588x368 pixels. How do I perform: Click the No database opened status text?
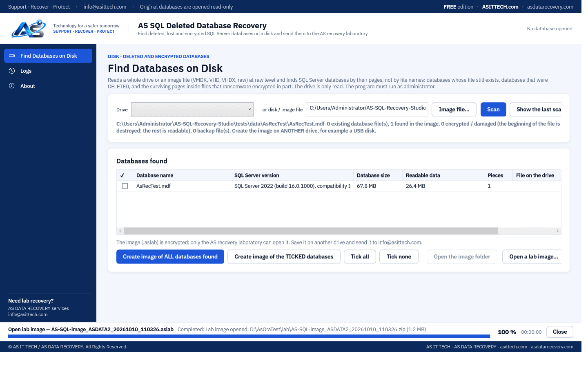click(550, 29)
